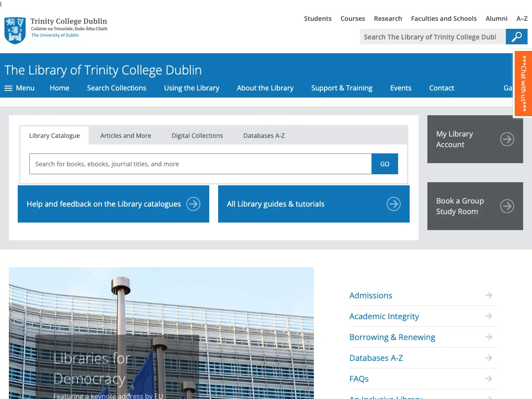Image resolution: width=532 pixels, height=399 pixels.
Task: Switch to the Articles and More tab
Action: pyautogui.click(x=125, y=136)
